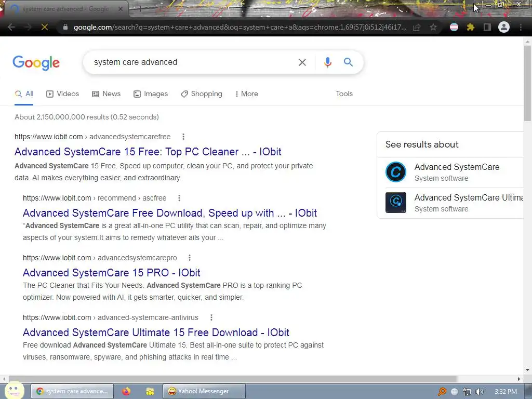Open options for advancedsystemcarepro result

pyautogui.click(x=190, y=258)
